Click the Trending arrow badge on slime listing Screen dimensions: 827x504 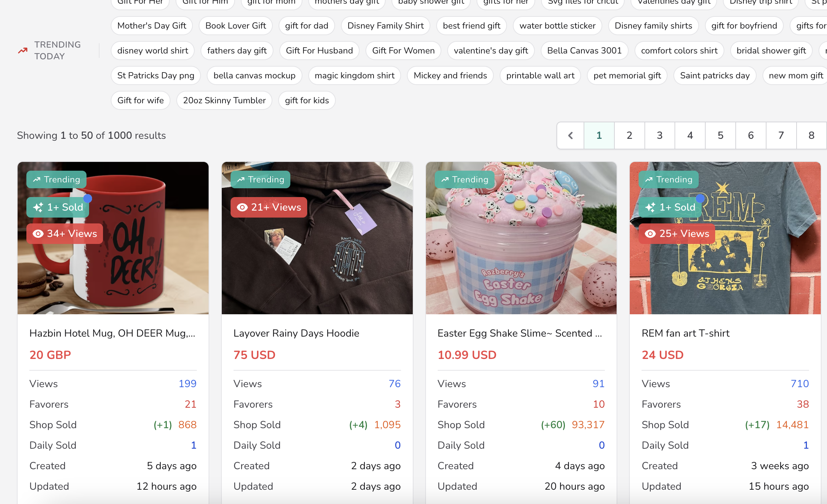[x=465, y=179]
